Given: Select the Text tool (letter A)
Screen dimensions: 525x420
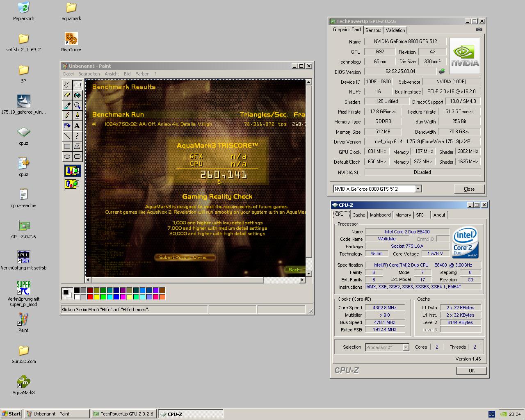Looking at the screenshot, I should (78, 126).
